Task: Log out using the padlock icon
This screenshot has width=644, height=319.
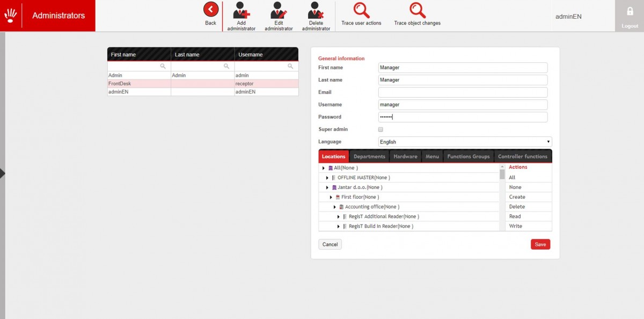Action: coord(630,11)
